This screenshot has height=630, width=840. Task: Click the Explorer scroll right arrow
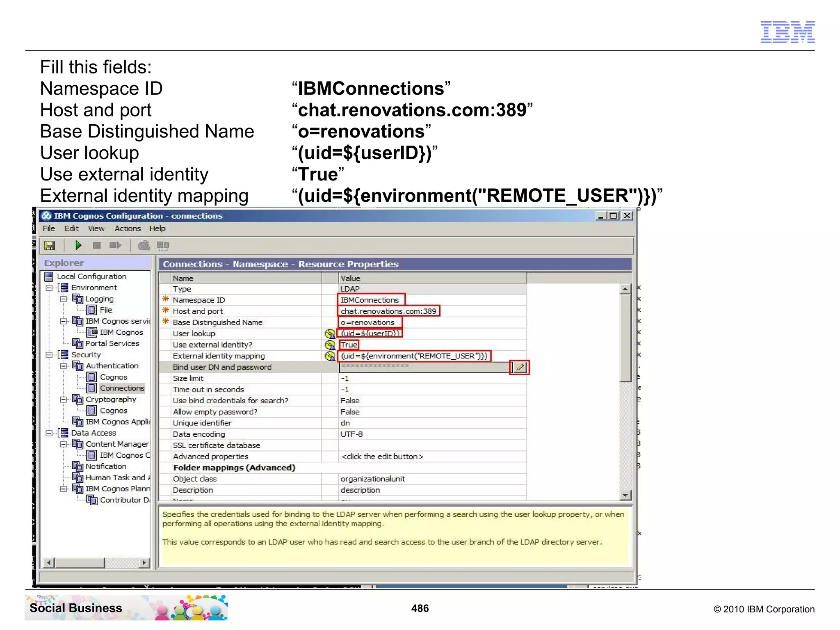pyautogui.click(x=144, y=563)
